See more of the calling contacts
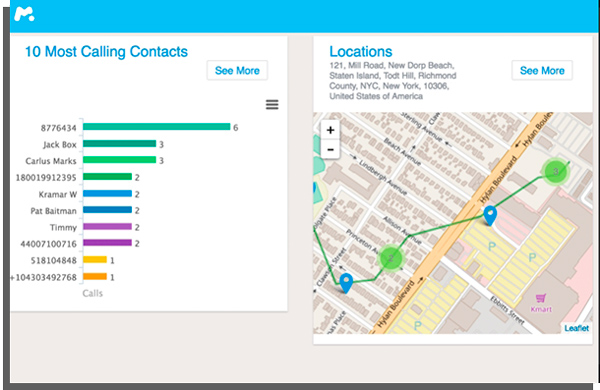600x390 pixels. 237,70
